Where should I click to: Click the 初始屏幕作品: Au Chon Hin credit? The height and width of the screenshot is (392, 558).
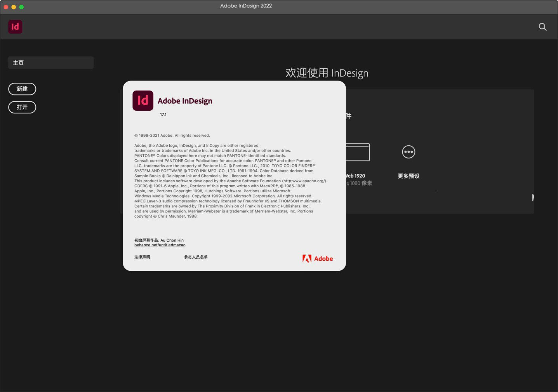(x=159, y=240)
